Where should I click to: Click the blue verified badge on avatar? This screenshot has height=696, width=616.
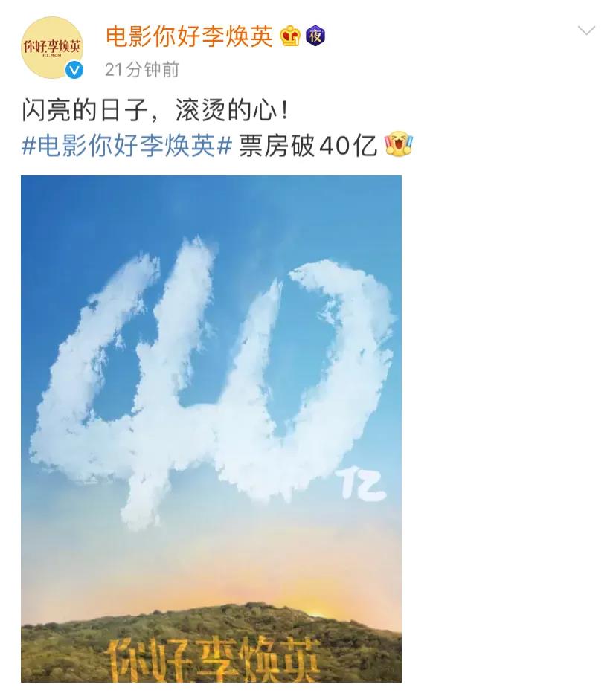74,70
